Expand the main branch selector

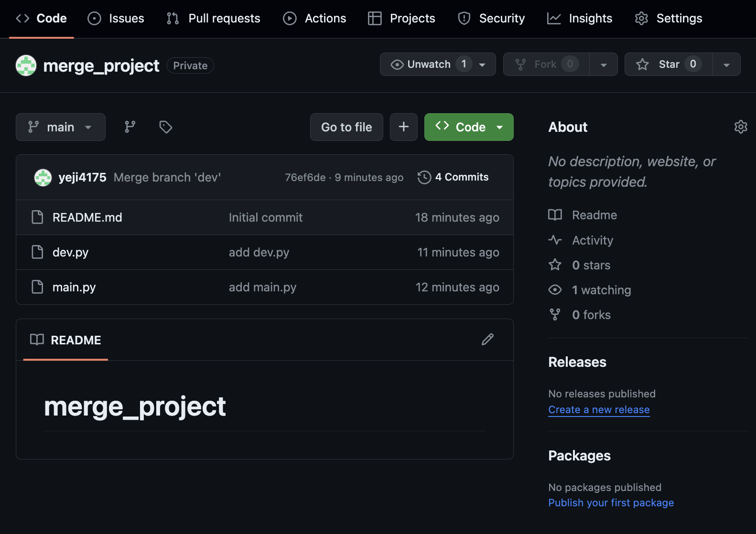60,127
